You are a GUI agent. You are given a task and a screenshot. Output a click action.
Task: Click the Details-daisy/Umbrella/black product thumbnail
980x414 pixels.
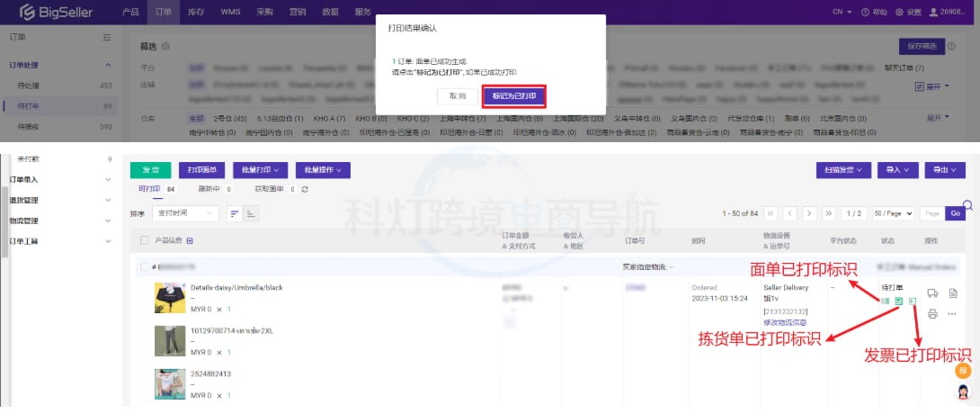pos(170,298)
